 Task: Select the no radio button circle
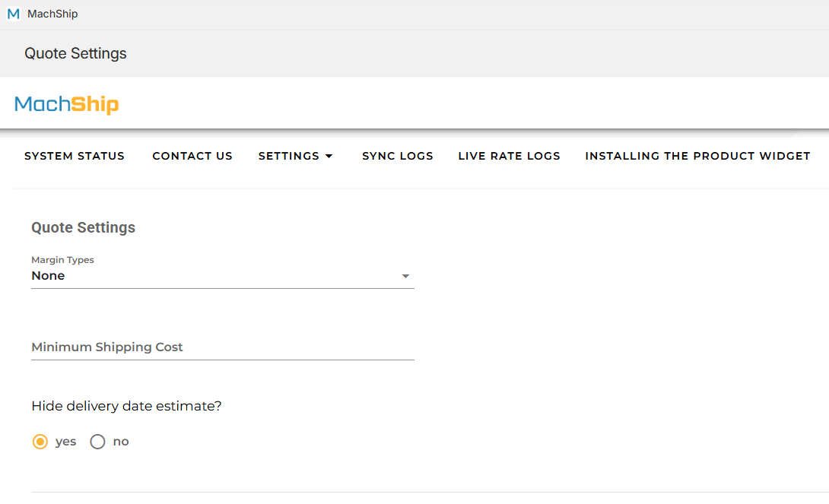pos(97,442)
